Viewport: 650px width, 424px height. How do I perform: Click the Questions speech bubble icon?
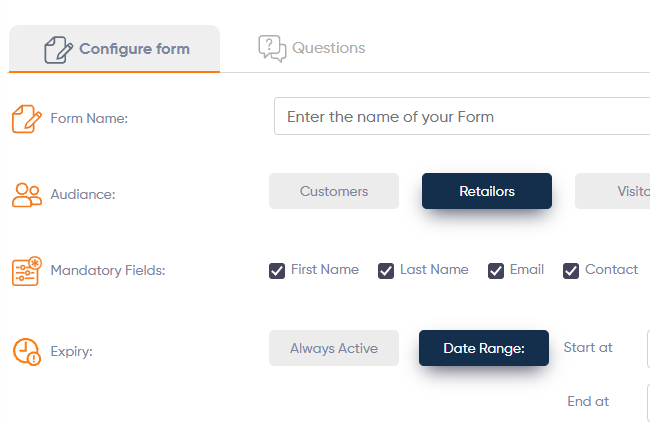(272, 48)
